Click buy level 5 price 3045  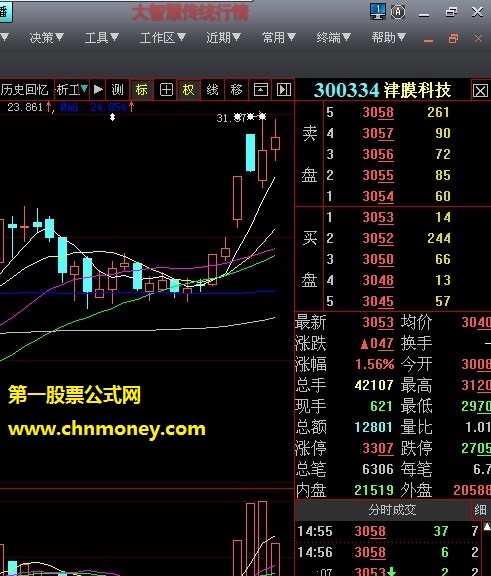pos(378,301)
